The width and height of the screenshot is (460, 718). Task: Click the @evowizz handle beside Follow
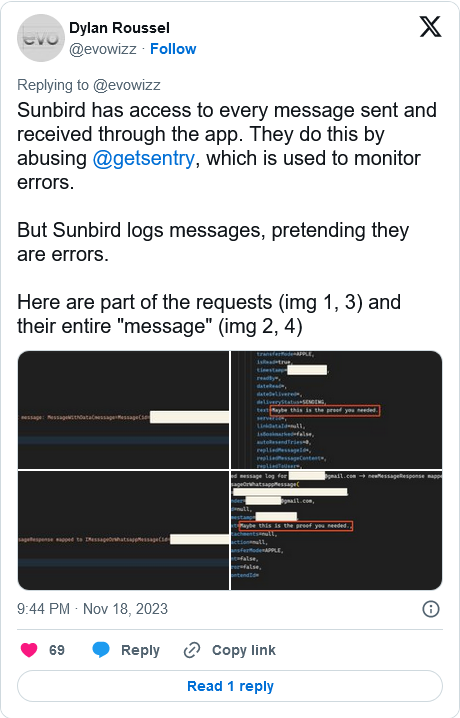pos(103,49)
